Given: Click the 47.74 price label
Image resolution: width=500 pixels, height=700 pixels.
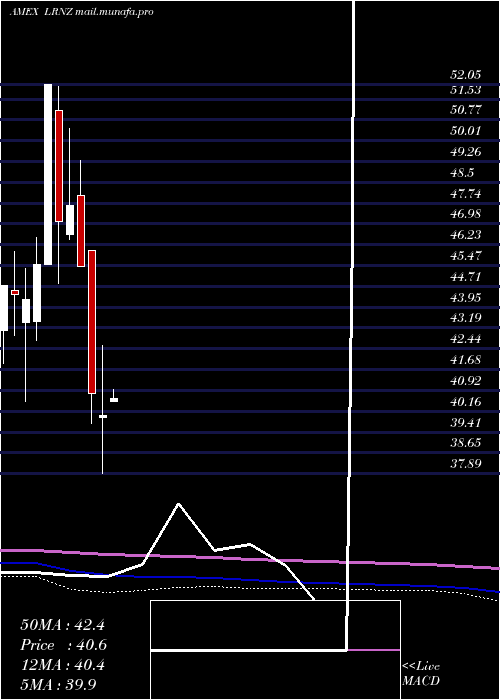Looking at the screenshot, I should pyautogui.click(x=466, y=194).
